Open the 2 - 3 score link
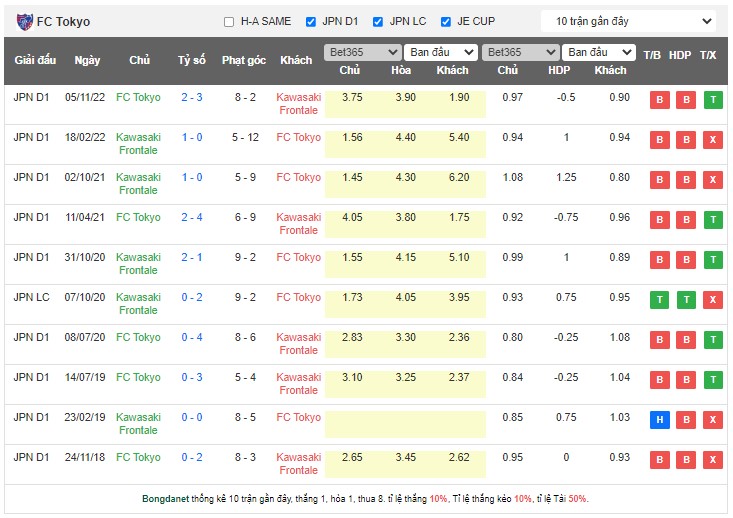733x518 pixels. click(x=192, y=97)
